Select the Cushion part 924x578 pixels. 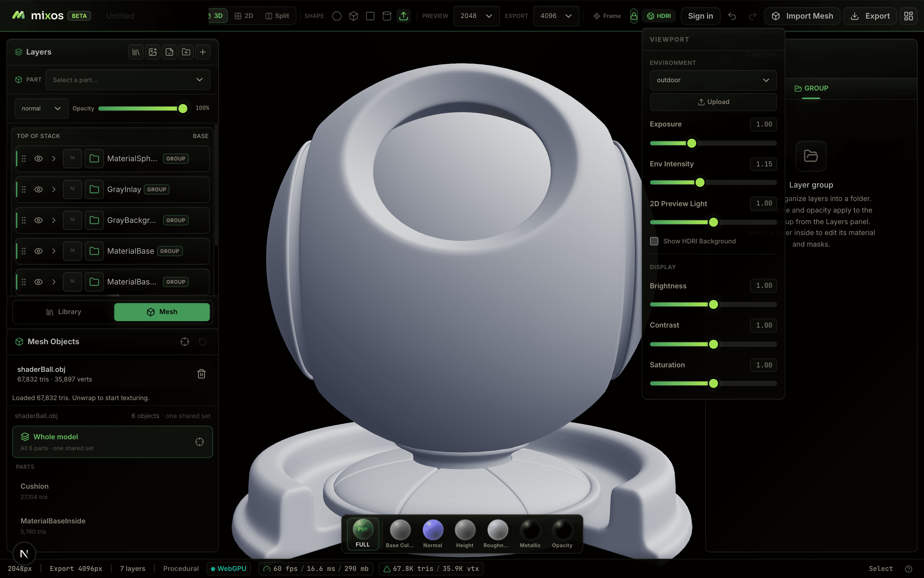[x=112, y=491]
